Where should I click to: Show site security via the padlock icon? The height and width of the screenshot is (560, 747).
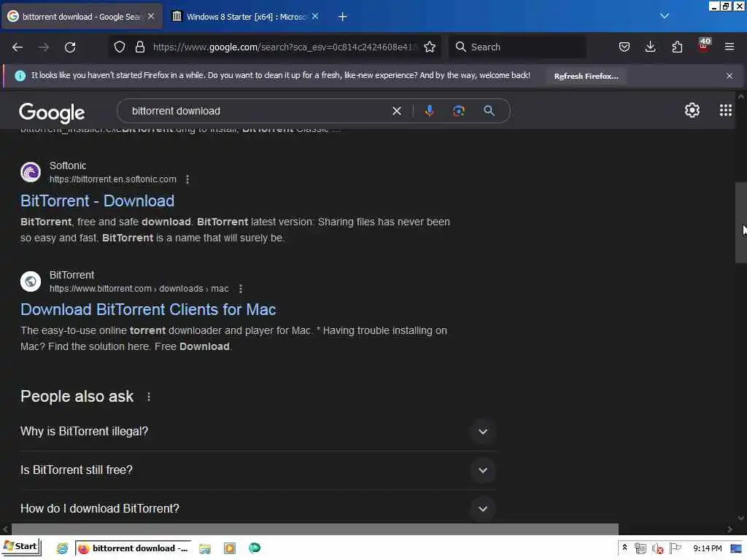point(140,47)
